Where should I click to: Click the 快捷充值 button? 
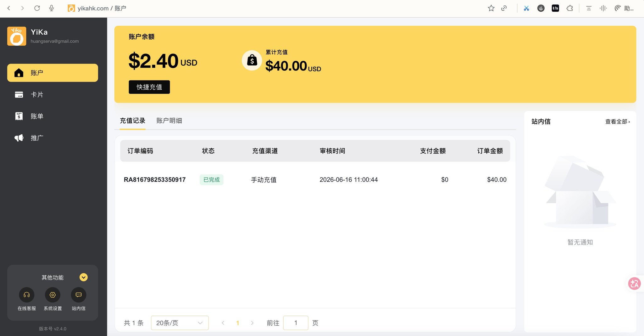149,87
